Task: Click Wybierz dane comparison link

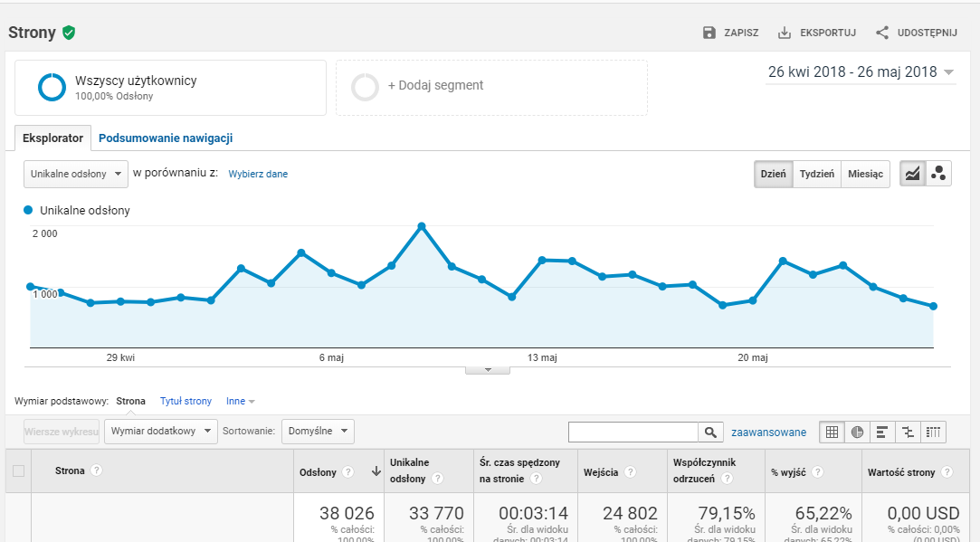Action: tap(258, 174)
